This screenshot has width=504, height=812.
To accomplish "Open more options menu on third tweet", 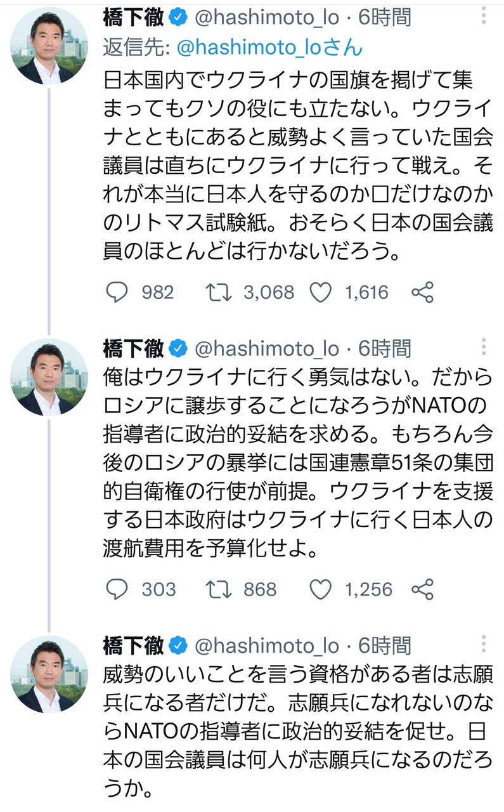I will (484, 645).
